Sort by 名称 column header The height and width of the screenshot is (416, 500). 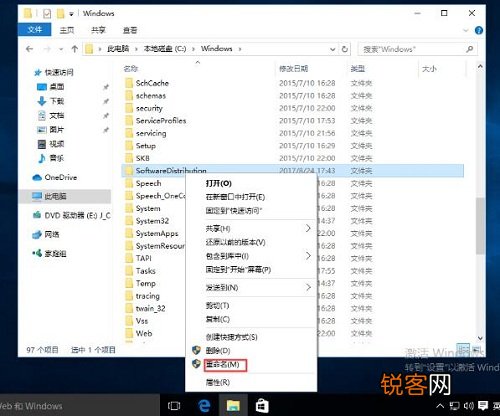pyautogui.click(x=131, y=69)
